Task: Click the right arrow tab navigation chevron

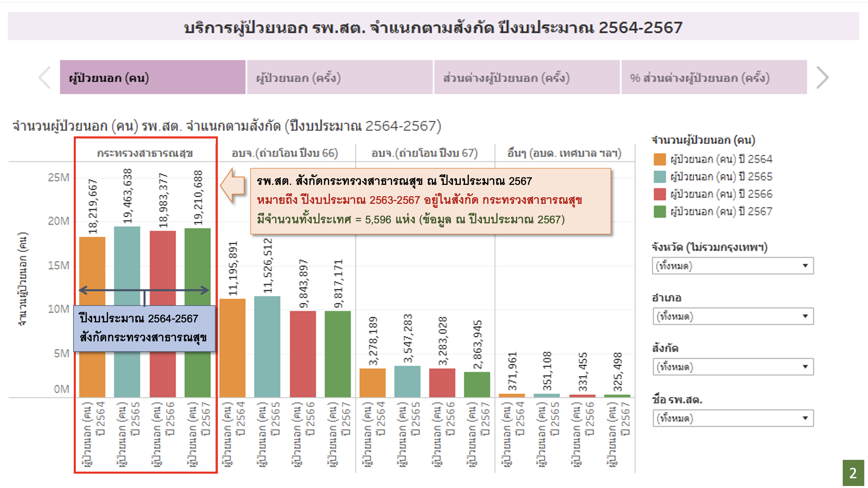Action: tap(822, 78)
